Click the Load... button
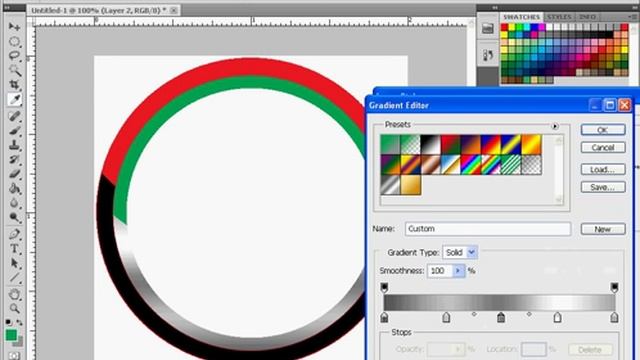The image size is (640, 360). click(603, 169)
